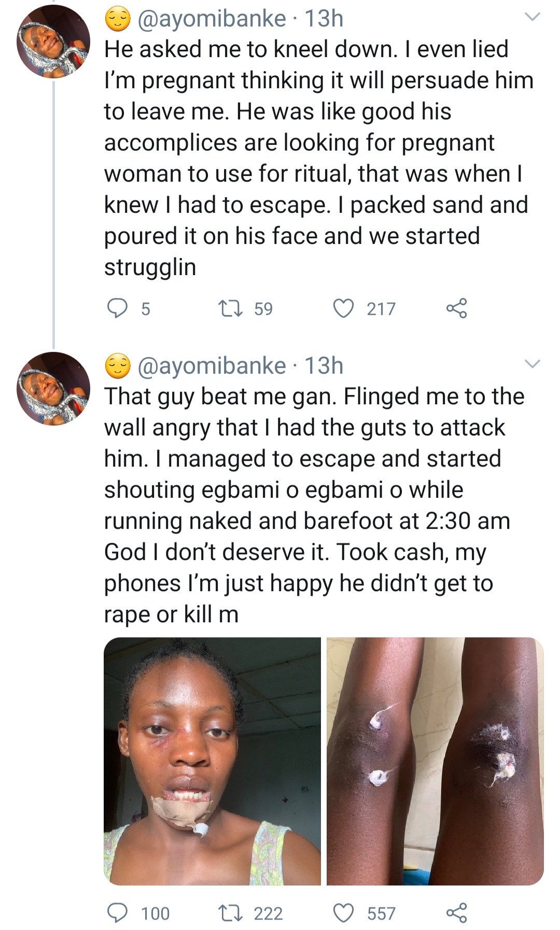
Task: Visit @ayomibanke profile from second tweet
Action: click(211, 366)
